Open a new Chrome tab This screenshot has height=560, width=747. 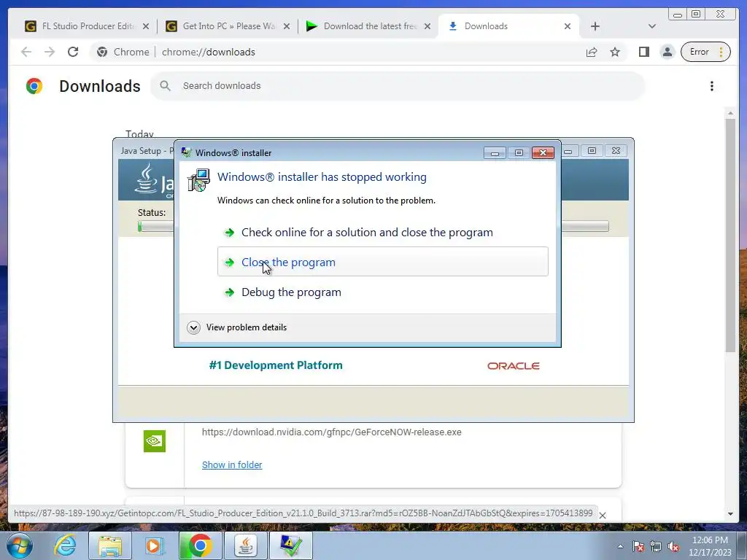[x=595, y=27]
